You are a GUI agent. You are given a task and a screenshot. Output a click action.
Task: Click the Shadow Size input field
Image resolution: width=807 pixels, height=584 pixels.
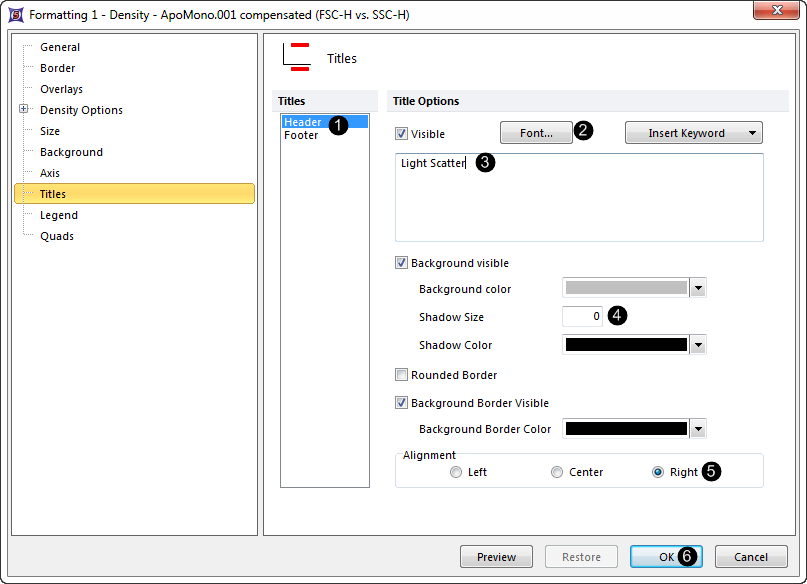point(583,317)
